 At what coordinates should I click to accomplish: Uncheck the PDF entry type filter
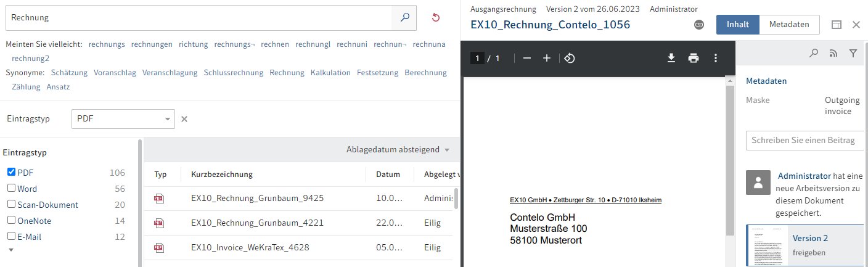[x=11, y=173]
